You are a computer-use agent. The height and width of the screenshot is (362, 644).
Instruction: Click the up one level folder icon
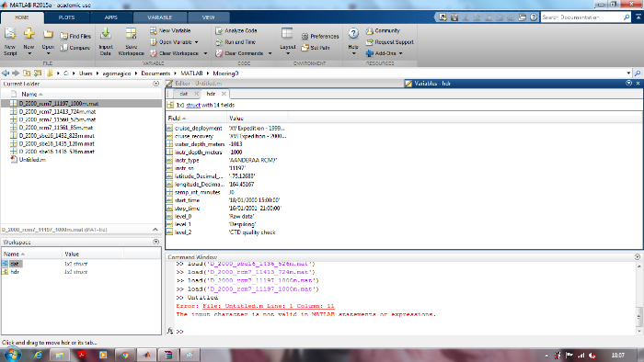coord(27,73)
